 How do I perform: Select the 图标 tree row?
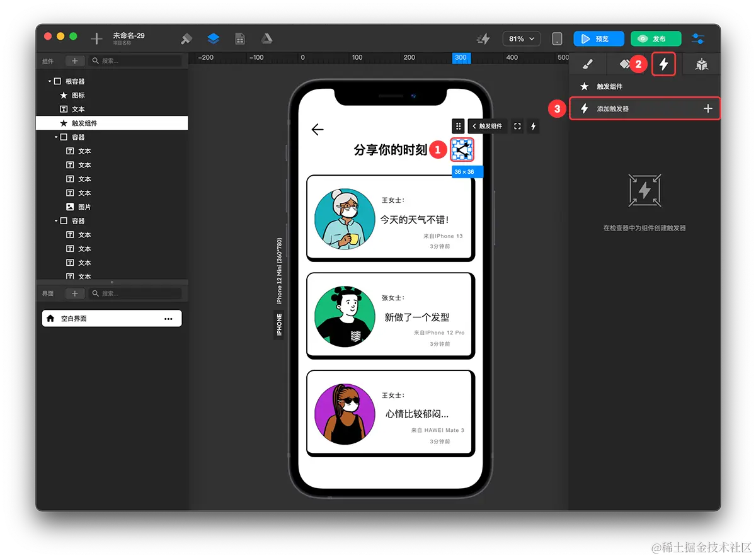[112, 96]
